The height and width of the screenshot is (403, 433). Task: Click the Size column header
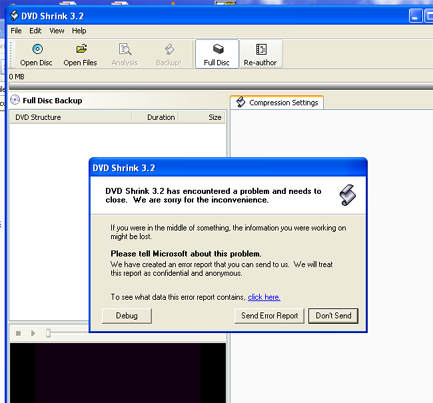(x=202, y=117)
